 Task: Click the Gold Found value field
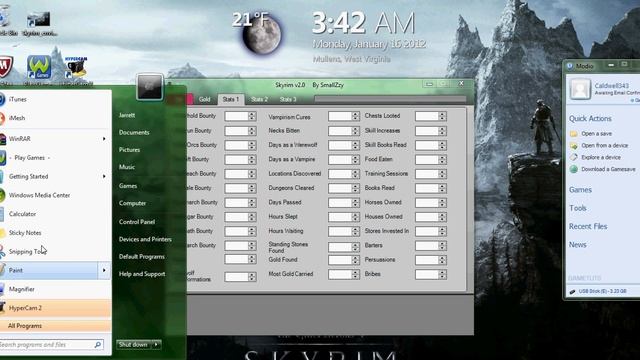tap(340, 260)
